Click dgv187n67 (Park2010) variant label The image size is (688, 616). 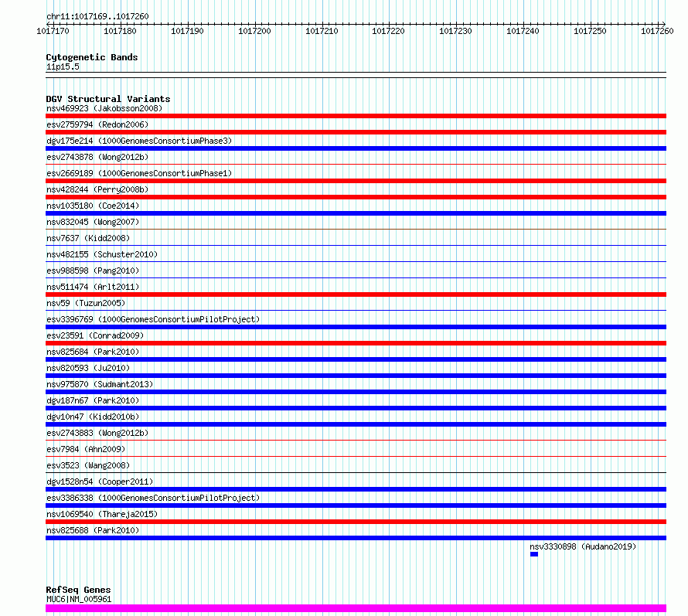pos(93,400)
